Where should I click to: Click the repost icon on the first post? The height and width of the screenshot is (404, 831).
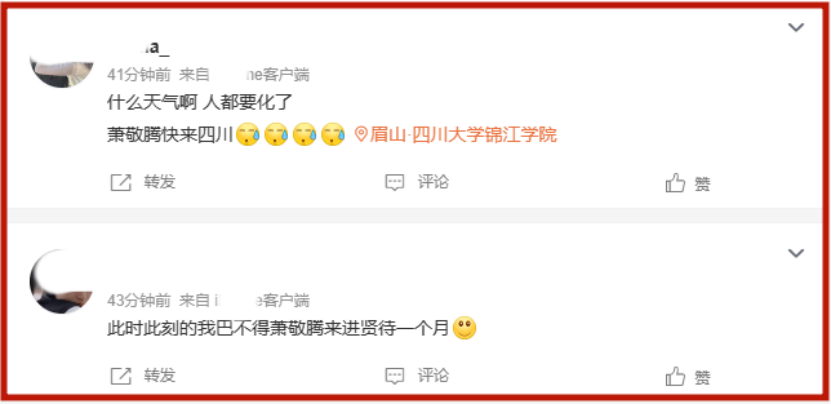coord(120,182)
